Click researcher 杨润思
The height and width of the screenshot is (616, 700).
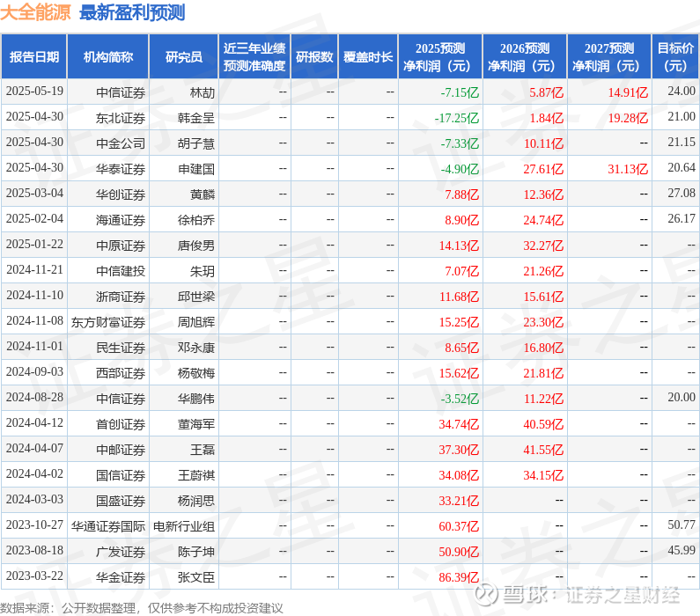(196, 501)
